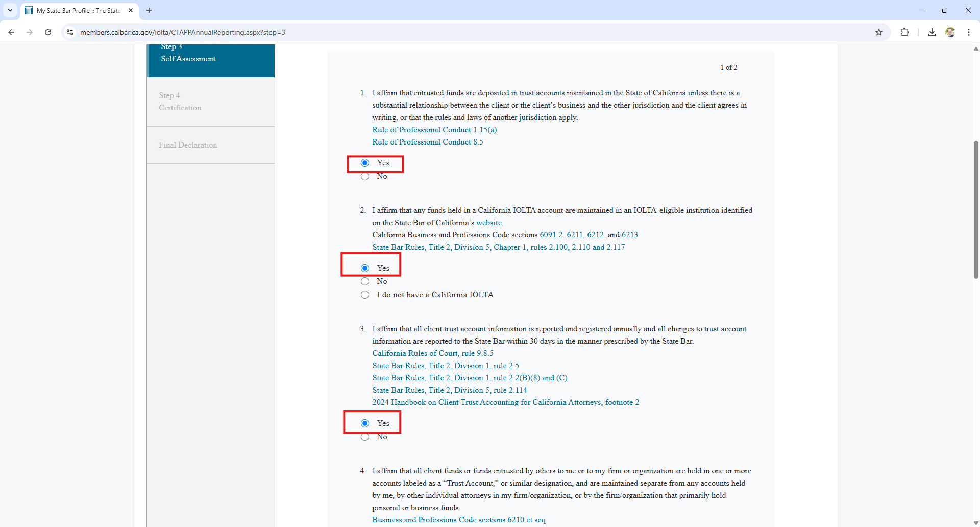Bookmark this page with the star icon
Screen dimensions: 980x527
(x=879, y=32)
